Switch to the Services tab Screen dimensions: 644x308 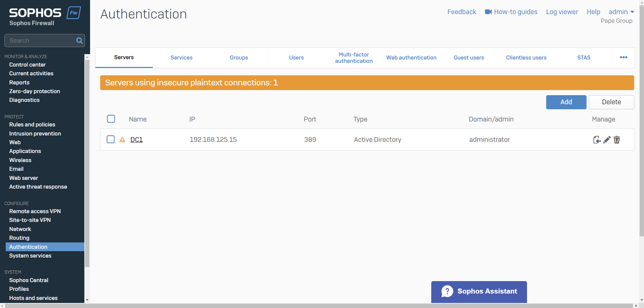[x=182, y=57]
